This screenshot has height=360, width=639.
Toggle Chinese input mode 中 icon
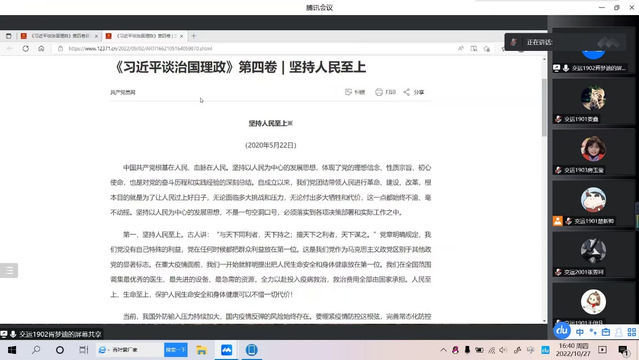coord(580,332)
